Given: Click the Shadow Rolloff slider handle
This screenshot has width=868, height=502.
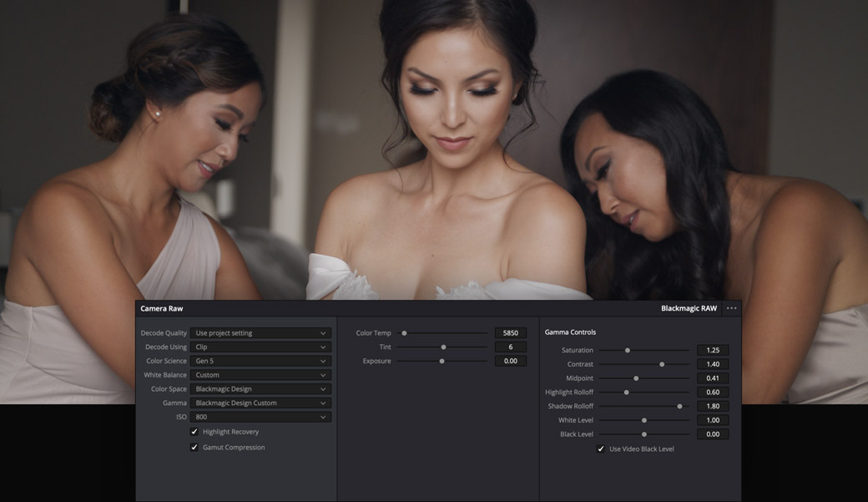Looking at the screenshot, I should coord(678,406).
